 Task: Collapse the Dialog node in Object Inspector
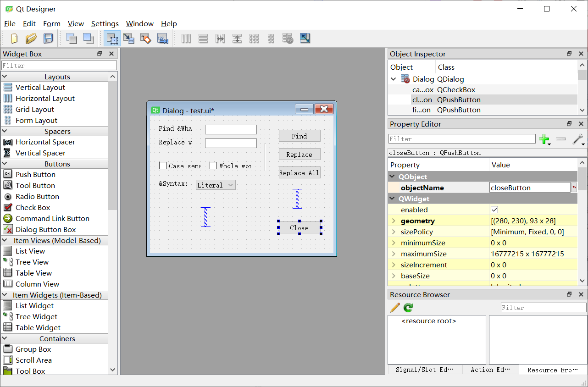(394, 79)
